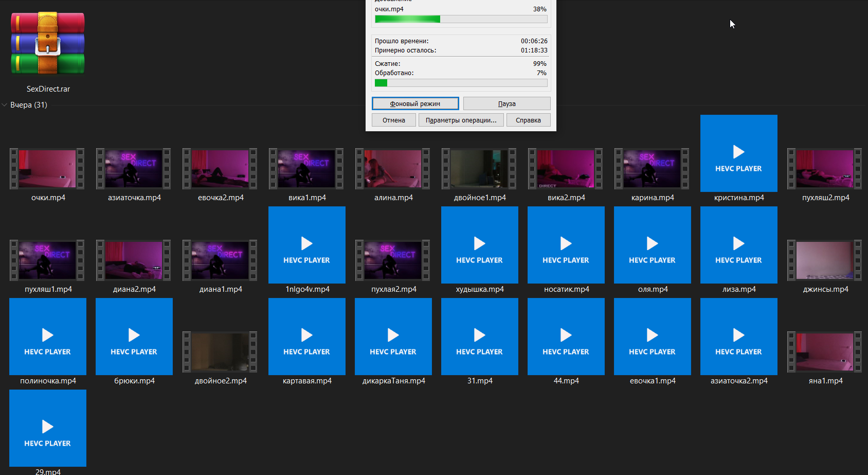Select the лиза.mp4 HEVC icon
Viewport: 868px width, 475px height.
[x=738, y=245]
